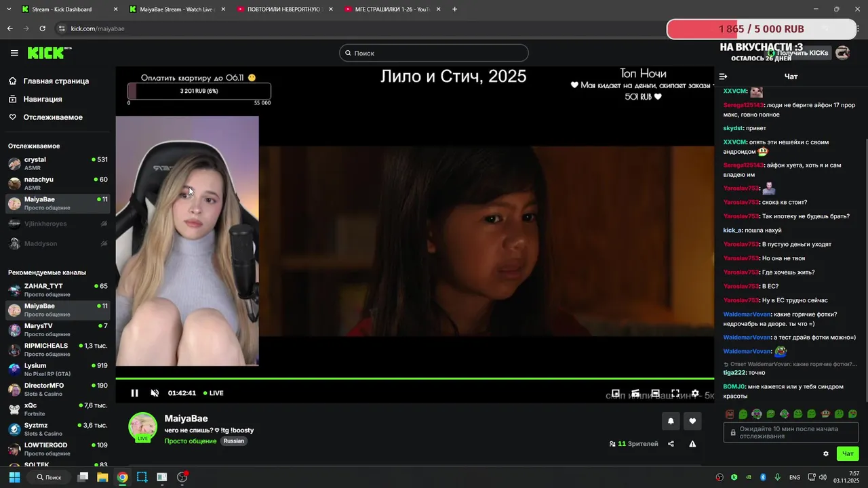Pause the stream with the pause button
The height and width of the screenshot is (488, 868).
134,393
